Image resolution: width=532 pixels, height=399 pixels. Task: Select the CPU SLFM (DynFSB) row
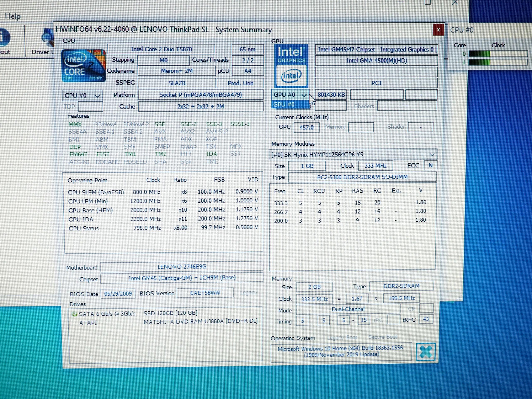[163, 192]
